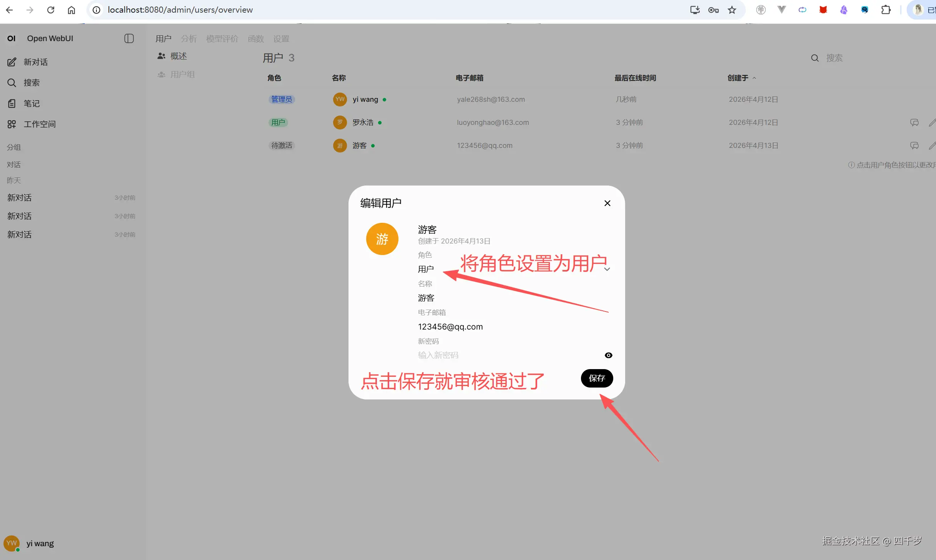936x560 pixels.
Task: View 罗永浩's chats via chat bubble icon
Action: click(914, 123)
